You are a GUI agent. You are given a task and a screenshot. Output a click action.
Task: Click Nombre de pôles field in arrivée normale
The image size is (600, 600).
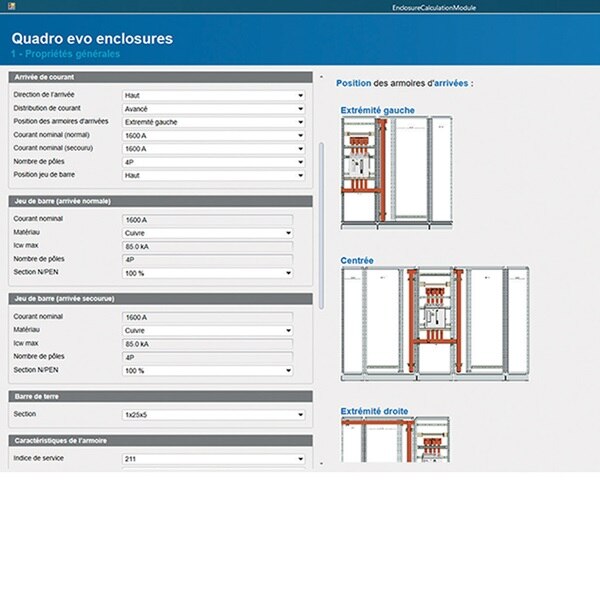[x=208, y=260]
